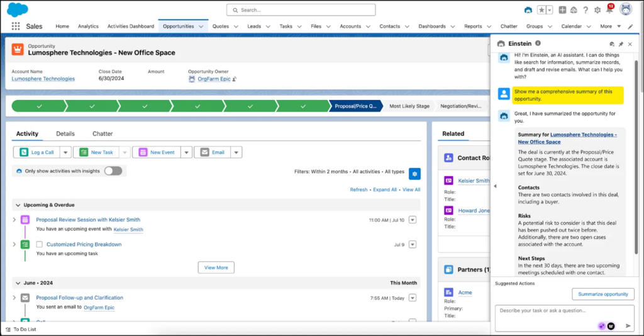Open the Analytics tab
The height and width of the screenshot is (336, 644).
(88, 26)
